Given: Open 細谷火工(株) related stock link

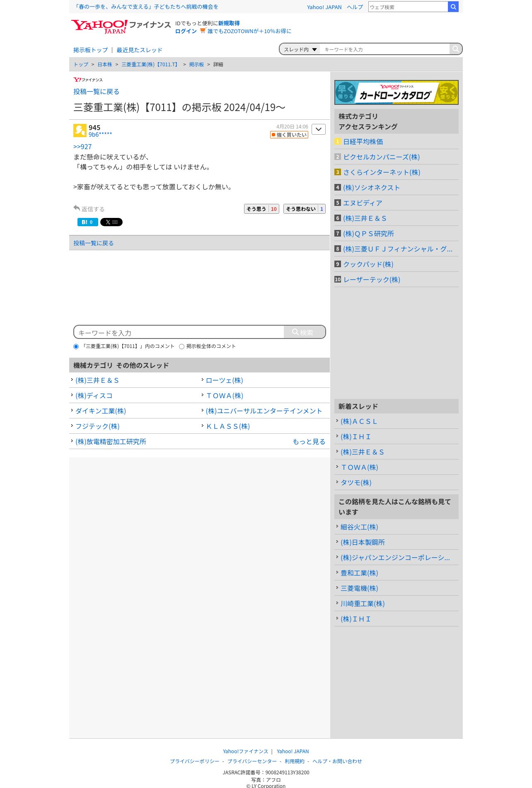Looking at the screenshot, I should pyautogui.click(x=359, y=527).
